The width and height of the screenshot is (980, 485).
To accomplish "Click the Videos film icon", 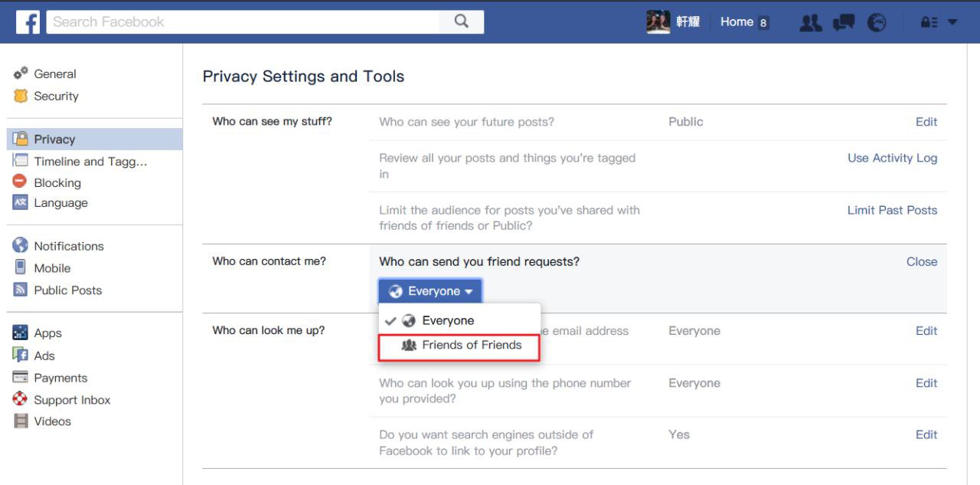I will pos(21,421).
